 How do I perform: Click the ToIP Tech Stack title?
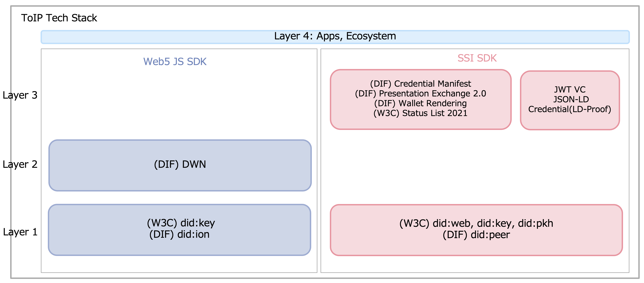(x=59, y=18)
